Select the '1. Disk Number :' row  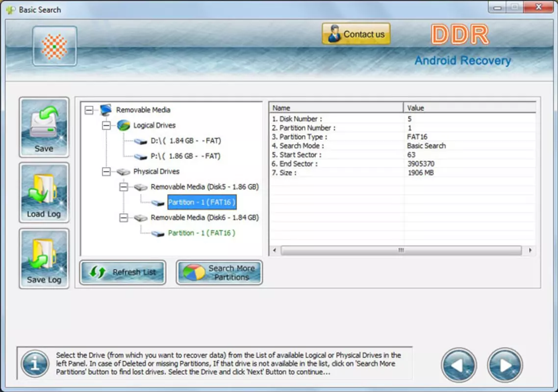pyautogui.click(x=403, y=119)
